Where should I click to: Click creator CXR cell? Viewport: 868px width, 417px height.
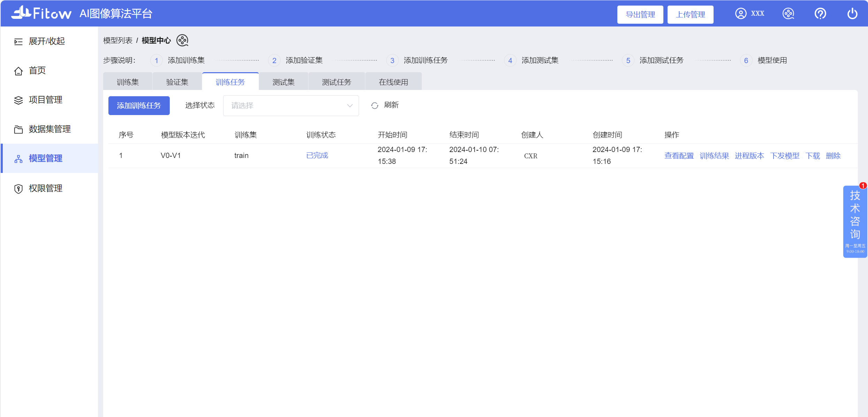(x=531, y=156)
